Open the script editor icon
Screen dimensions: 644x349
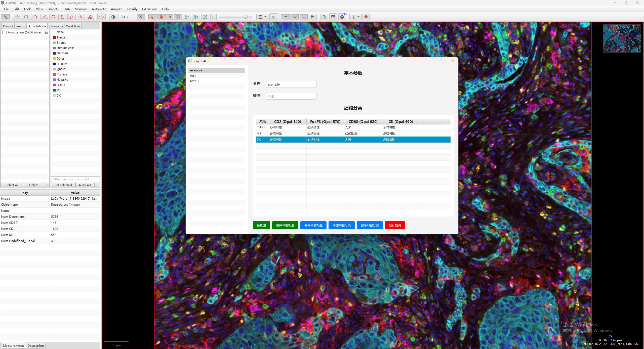[273, 17]
